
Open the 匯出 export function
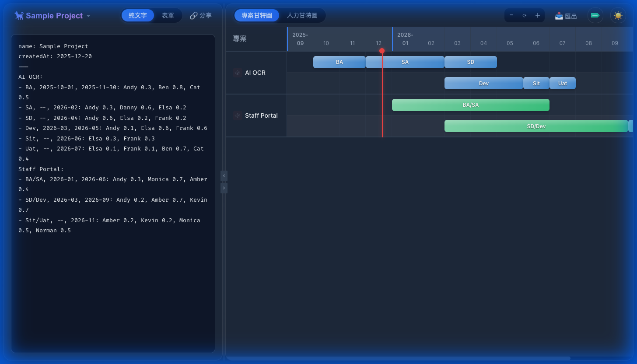[566, 15]
